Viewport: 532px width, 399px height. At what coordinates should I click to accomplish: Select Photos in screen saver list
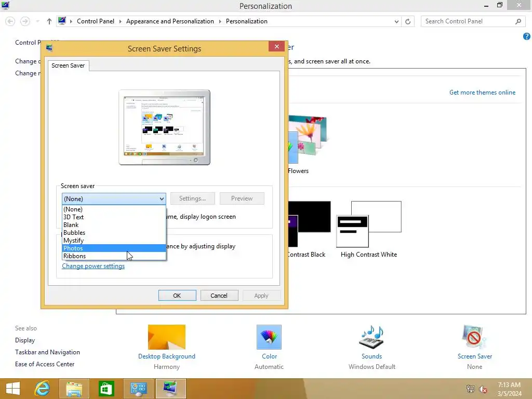point(114,248)
